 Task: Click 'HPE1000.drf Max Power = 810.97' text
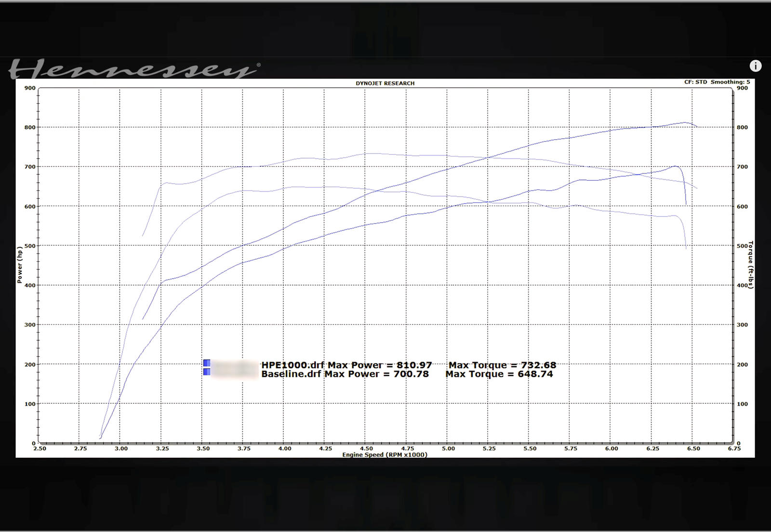(x=346, y=365)
